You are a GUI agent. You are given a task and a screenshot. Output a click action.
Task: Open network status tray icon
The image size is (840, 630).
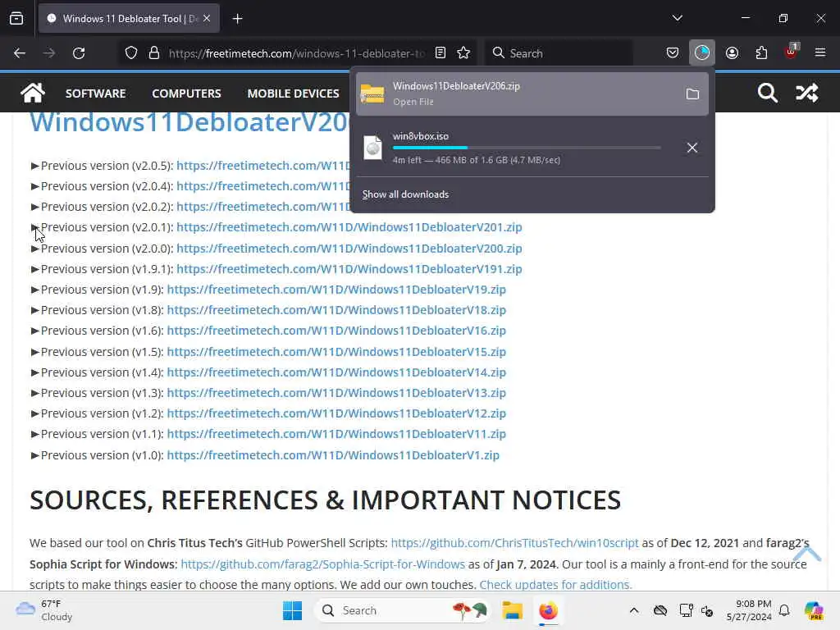(x=685, y=610)
